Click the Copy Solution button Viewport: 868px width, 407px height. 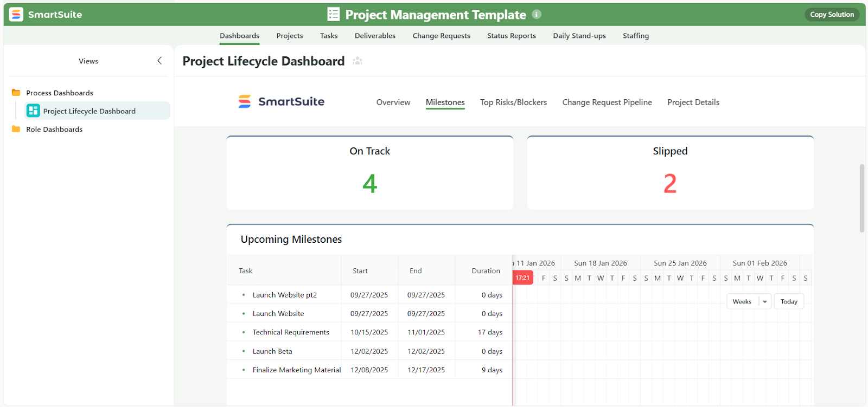832,15
